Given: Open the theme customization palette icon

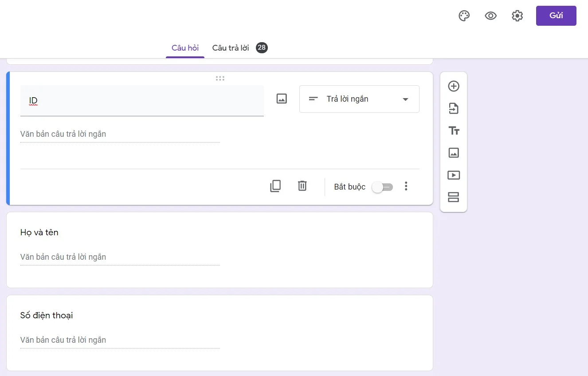Looking at the screenshot, I should (464, 16).
